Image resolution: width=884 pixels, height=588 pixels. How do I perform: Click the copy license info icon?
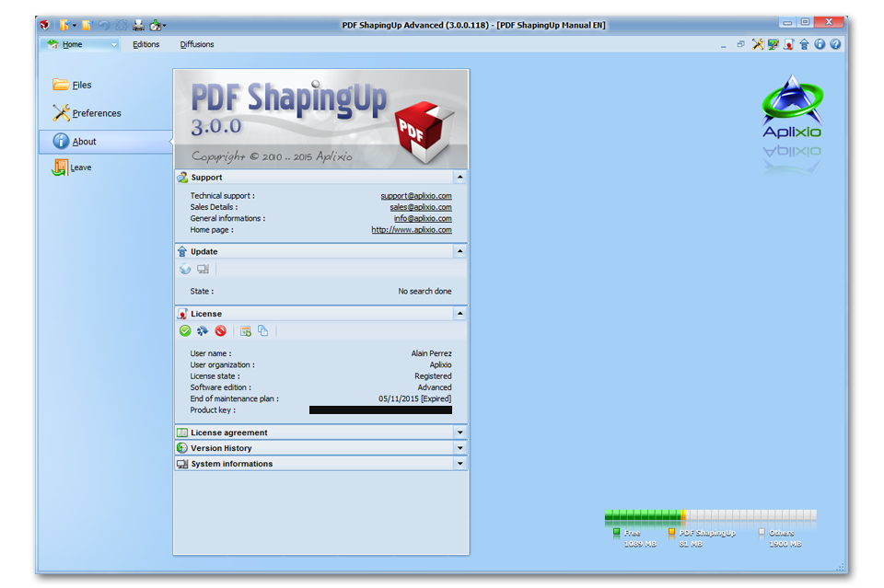coord(262,331)
